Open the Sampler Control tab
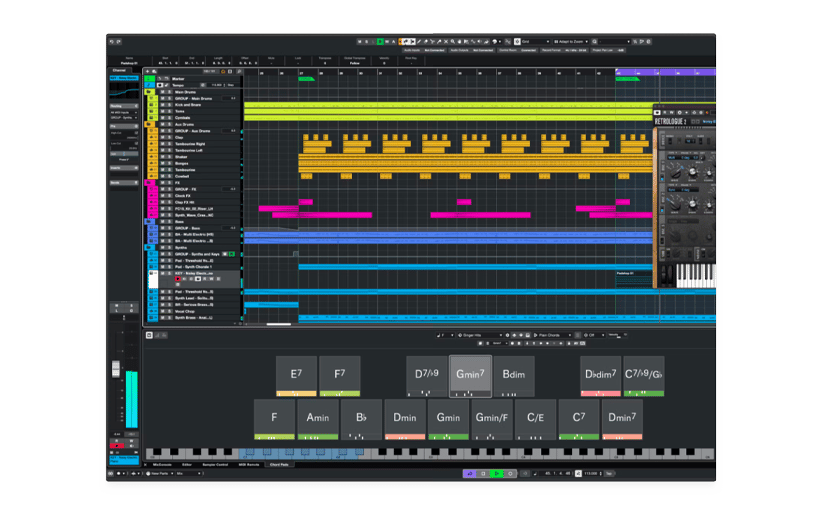 pos(217,464)
